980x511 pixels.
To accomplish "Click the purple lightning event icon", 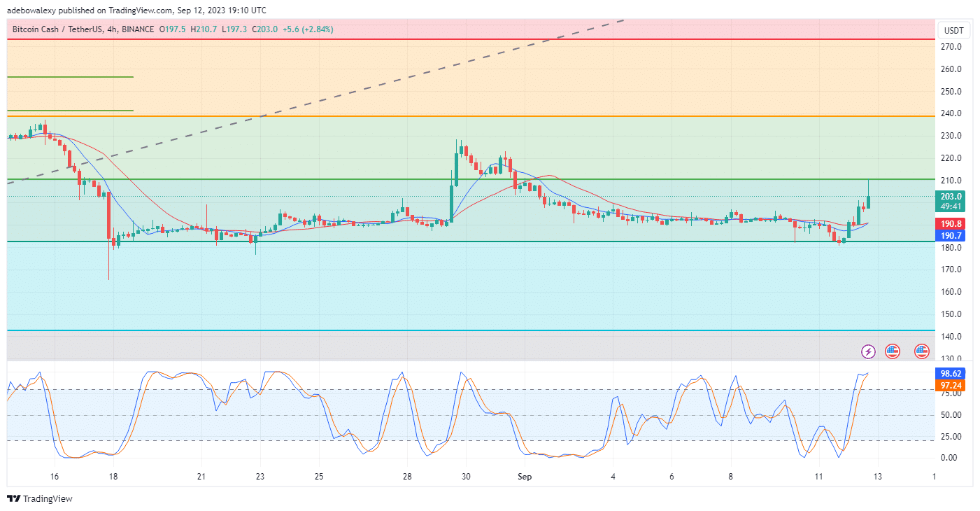I will click(868, 351).
